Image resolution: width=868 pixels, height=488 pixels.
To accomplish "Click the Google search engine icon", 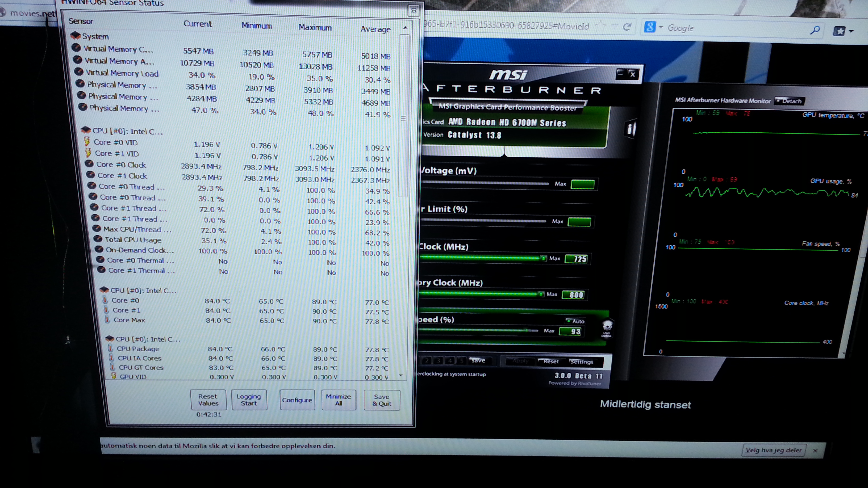I will pyautogui.click(x=650, y=27).
